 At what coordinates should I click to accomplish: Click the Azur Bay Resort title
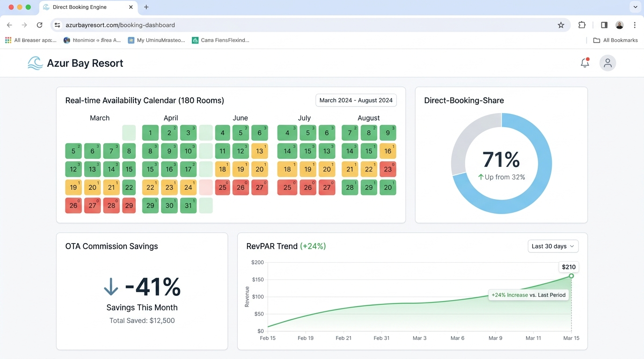(x=85, y=63)
